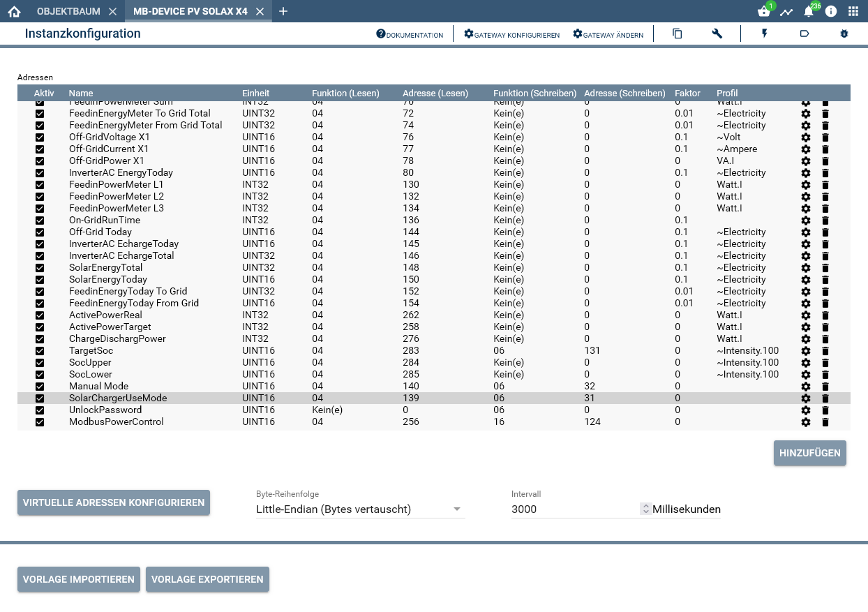Click the line chart icon in header
The height and width of the screenshot is (612, 868).
click(x=786, y=12)
